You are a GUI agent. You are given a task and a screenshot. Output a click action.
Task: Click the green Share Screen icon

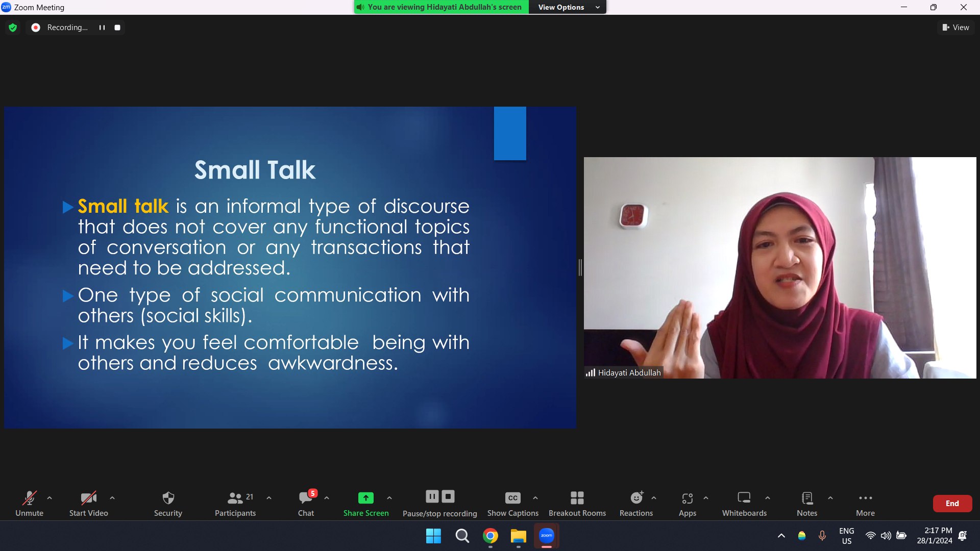click(x=365, y=498)
